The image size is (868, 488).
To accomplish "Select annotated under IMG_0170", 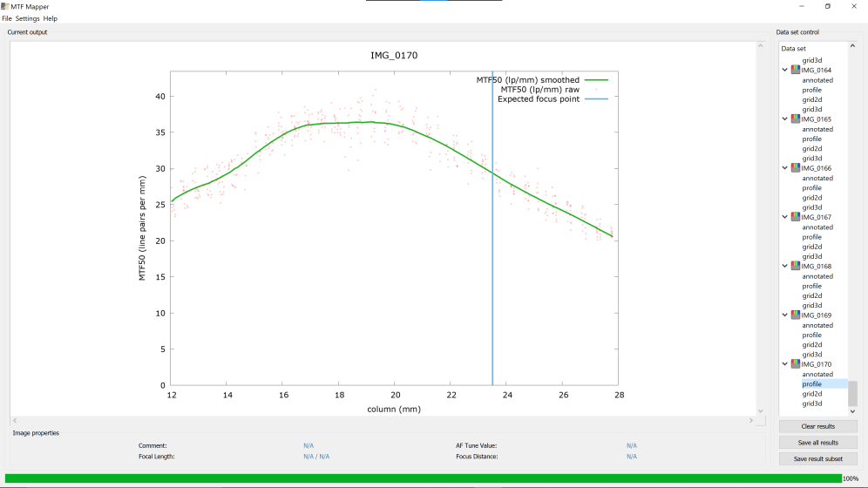I will (817, 375).
